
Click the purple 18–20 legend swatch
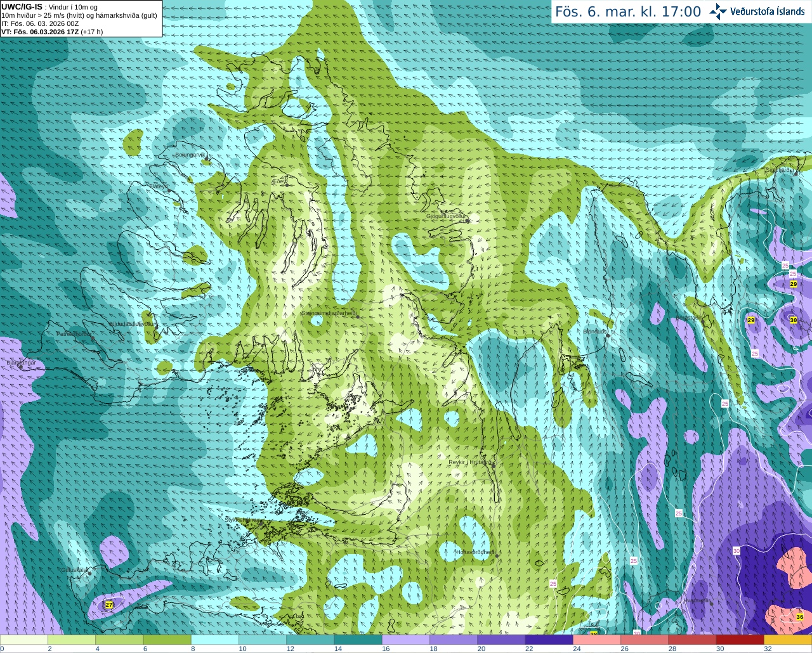click(454, 639)
